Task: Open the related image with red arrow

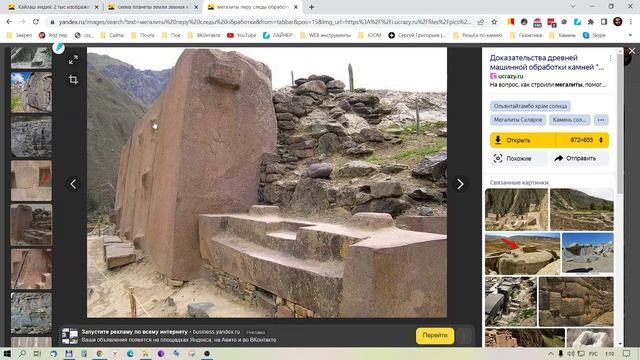Action: (x=522, y=253)
